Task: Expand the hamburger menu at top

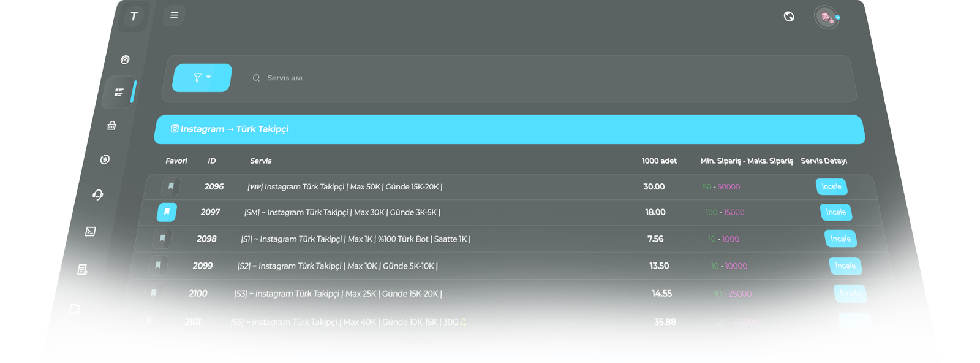Action: [174, 15]
